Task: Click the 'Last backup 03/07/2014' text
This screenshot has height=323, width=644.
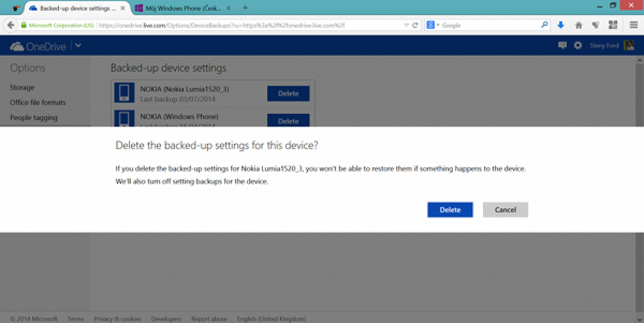Action: tap(177, 99)
